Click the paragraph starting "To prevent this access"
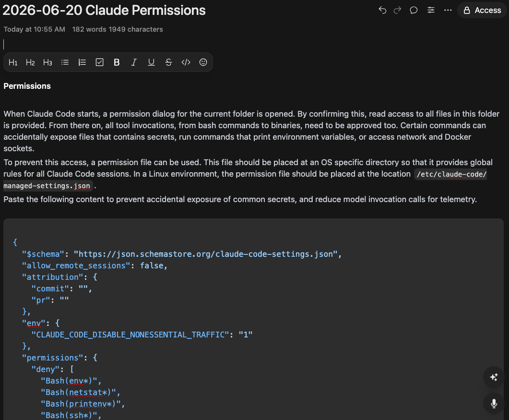This screenshot has width=509, height=420. point(249,174)
